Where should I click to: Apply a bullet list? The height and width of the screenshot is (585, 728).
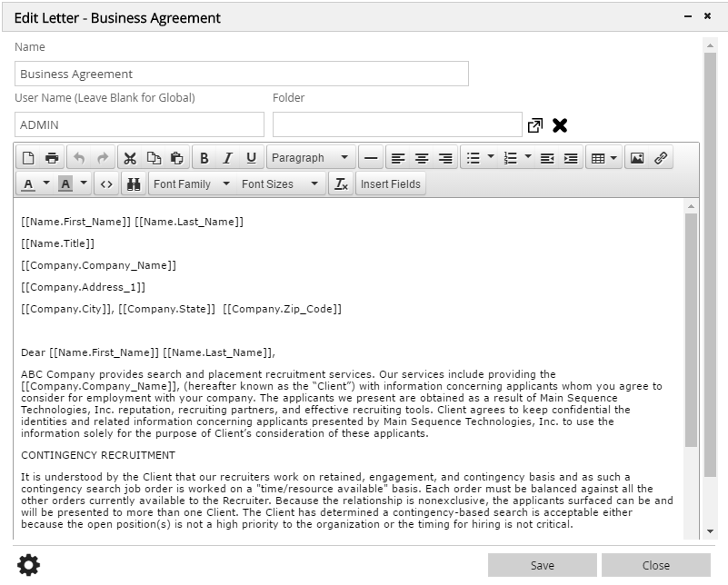coord(474,158)
